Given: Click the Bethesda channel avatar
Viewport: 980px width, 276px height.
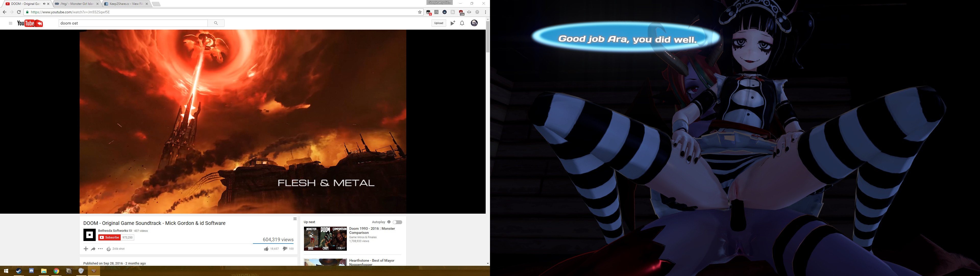Looking at the screenshot, I should (x=90, y=235).
